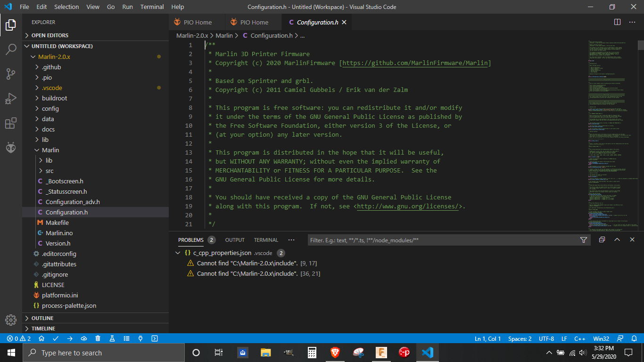The height and width of the screenshot is (362, 644).
Task: Expand the OUTLINE section
Action: 95,318
